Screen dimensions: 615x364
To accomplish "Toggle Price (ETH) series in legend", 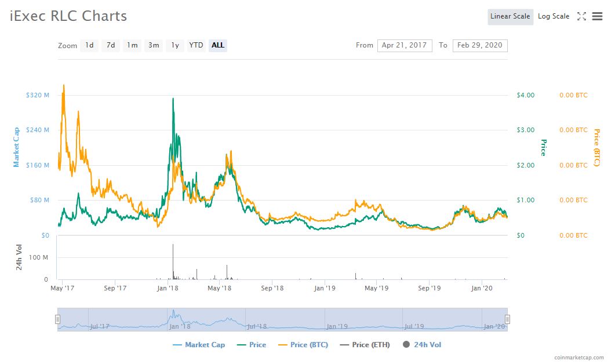I will click(365, 345).
